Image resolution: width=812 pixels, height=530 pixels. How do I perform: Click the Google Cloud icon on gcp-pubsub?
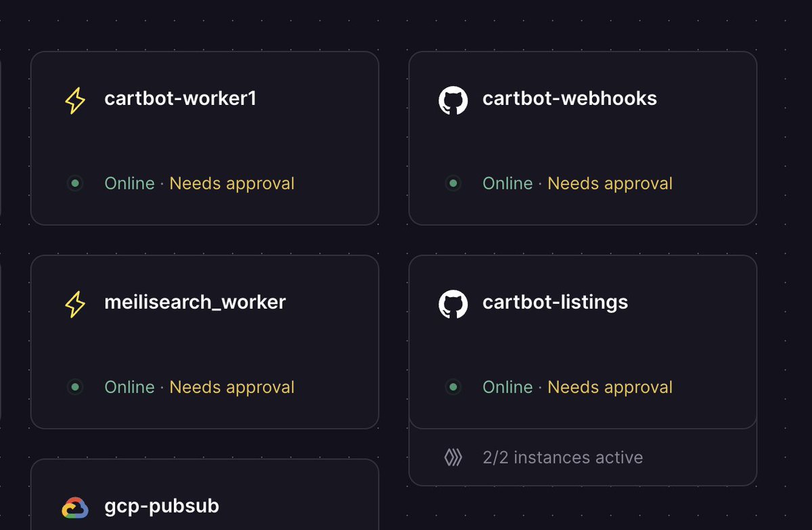[75, 508]
